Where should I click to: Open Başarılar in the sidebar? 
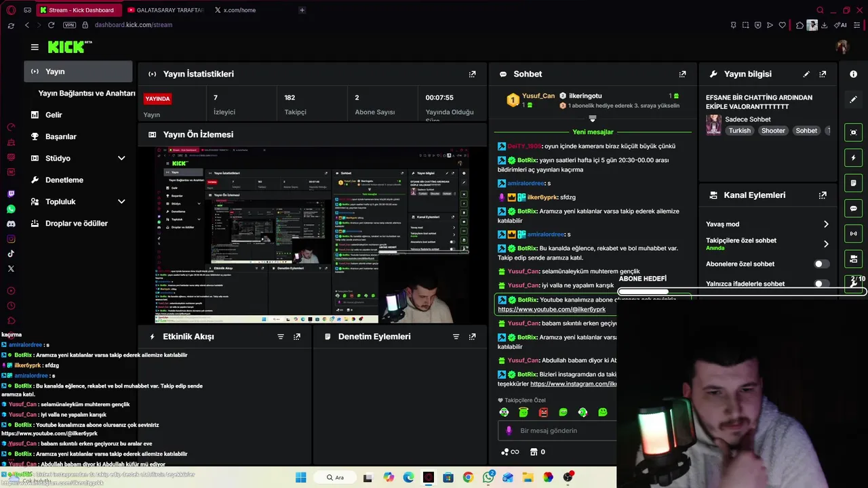click(60, 136)
